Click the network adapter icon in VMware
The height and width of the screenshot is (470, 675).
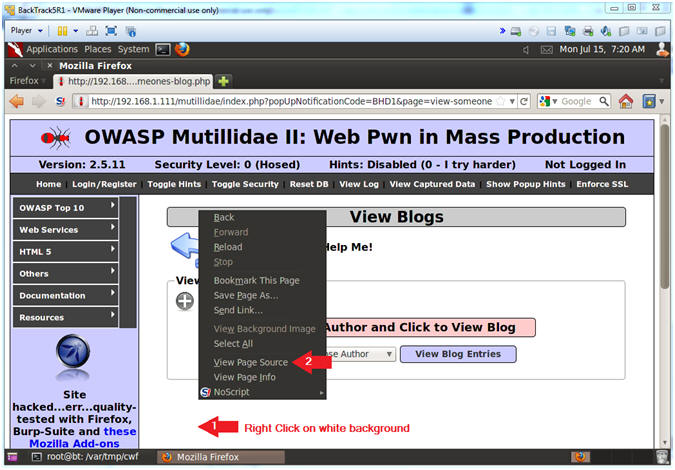[x=570, y=31]
